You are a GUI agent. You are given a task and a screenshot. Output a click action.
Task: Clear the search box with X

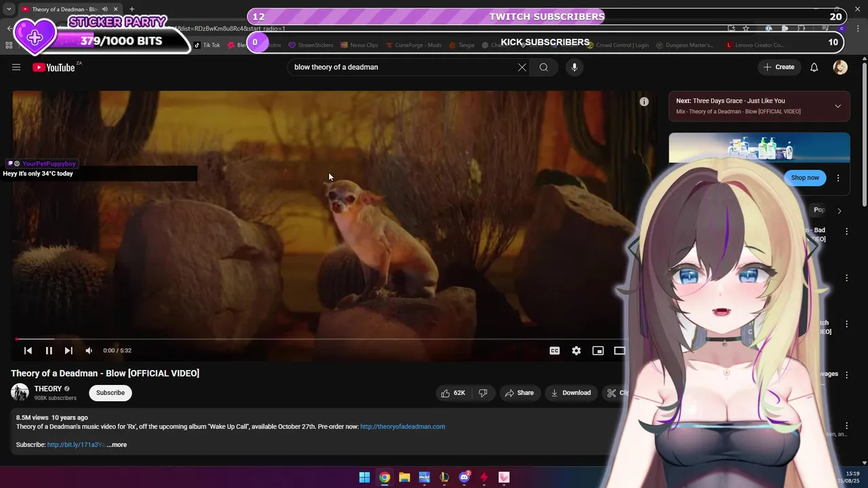pos(522,67)
